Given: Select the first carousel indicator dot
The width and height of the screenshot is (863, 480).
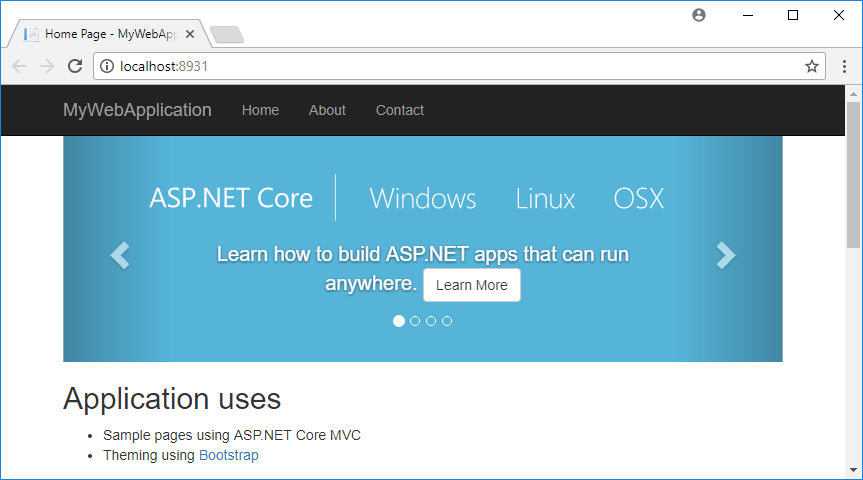Looking at the screenshot, I should point(399,321).
